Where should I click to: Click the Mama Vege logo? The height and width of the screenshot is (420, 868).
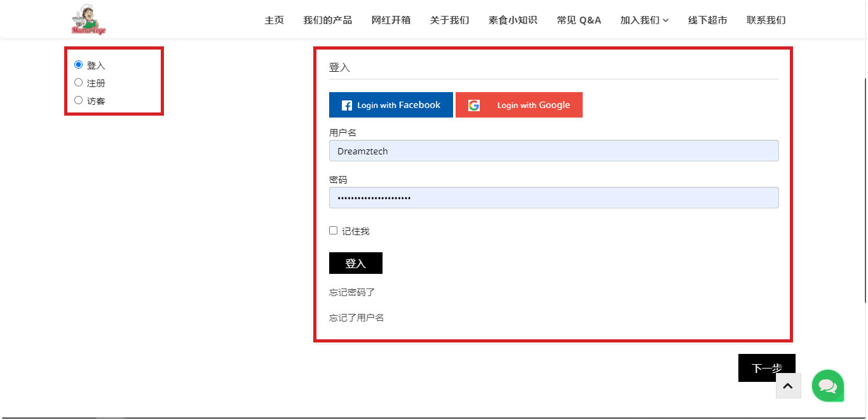point(88,20)
